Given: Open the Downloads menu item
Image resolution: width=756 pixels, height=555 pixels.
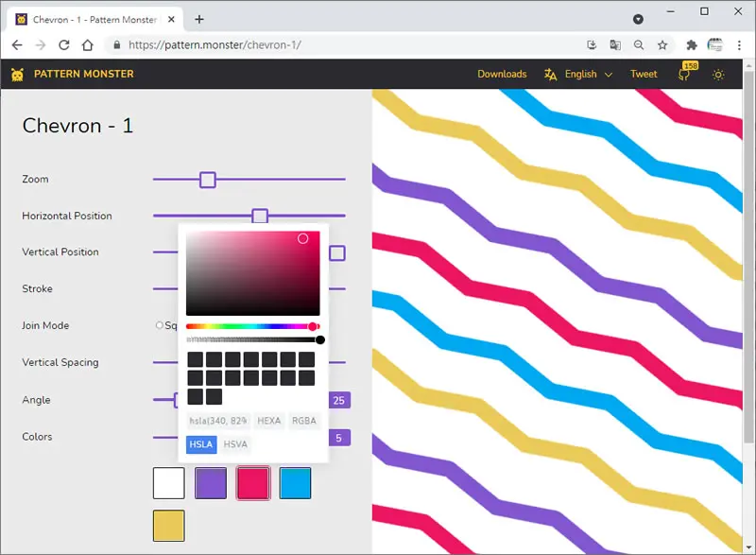Looking at the screenshot, I should click(x=502, y=75).
